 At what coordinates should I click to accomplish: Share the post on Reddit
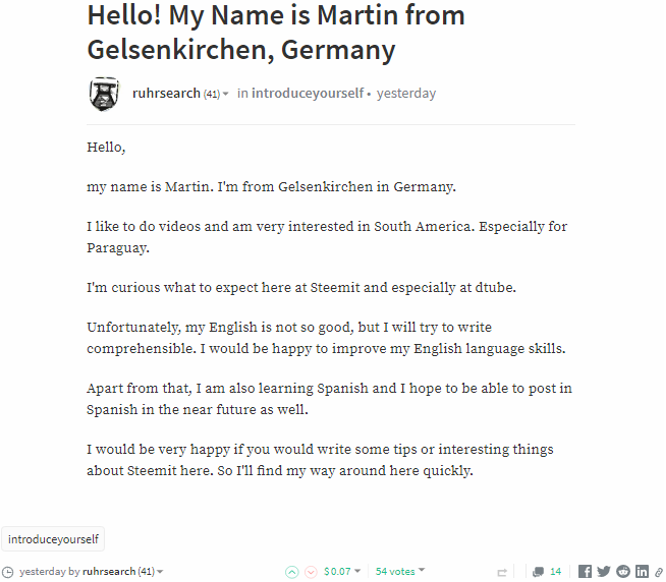(x=623, y=572)
